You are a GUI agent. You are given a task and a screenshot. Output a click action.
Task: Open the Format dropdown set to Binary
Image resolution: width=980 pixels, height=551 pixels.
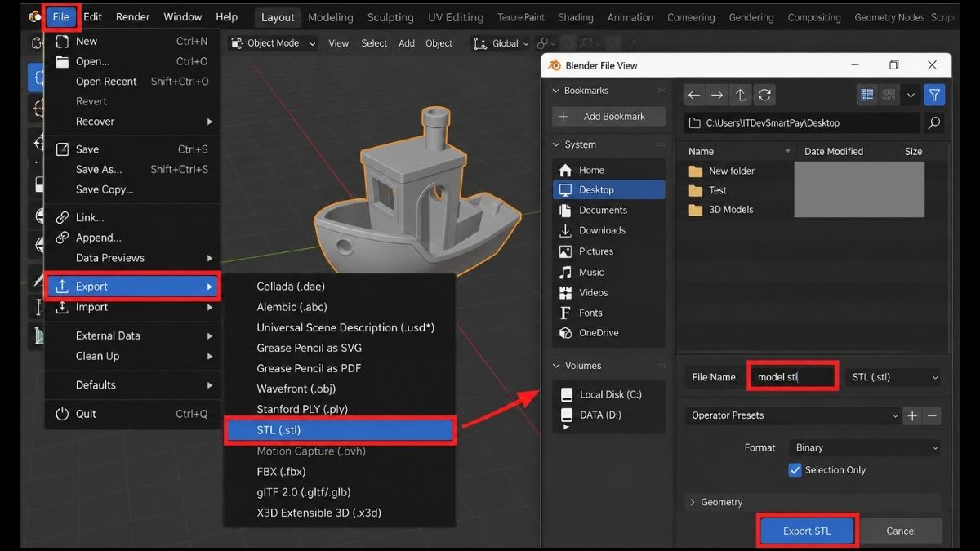click(x=864, y=447)
